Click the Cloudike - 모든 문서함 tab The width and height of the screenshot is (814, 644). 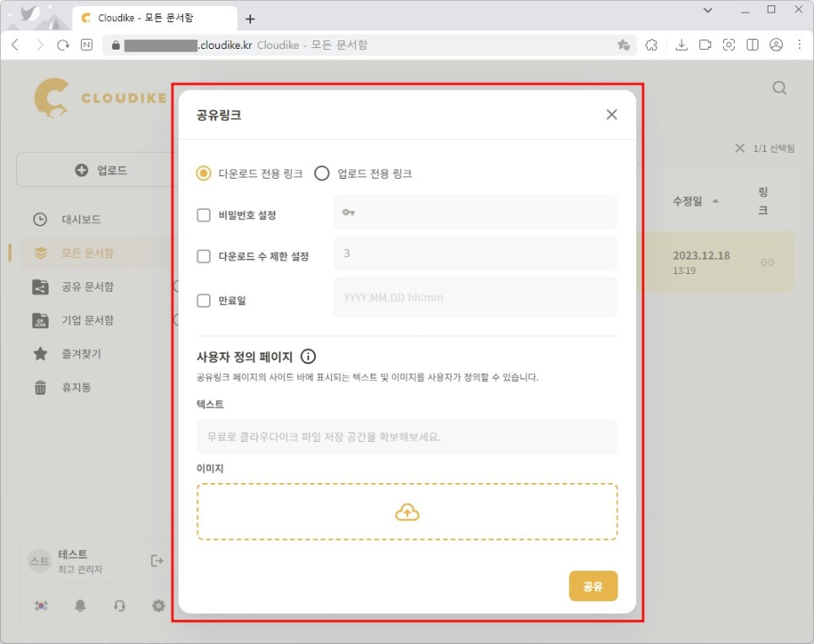click(x=155, y=19)
